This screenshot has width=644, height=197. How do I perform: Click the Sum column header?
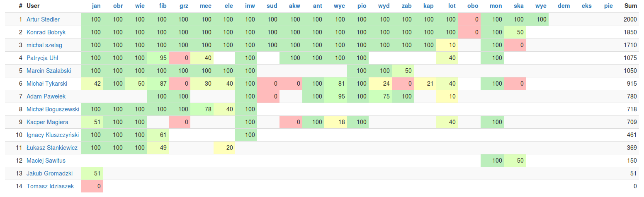click(x=630, y=6)
